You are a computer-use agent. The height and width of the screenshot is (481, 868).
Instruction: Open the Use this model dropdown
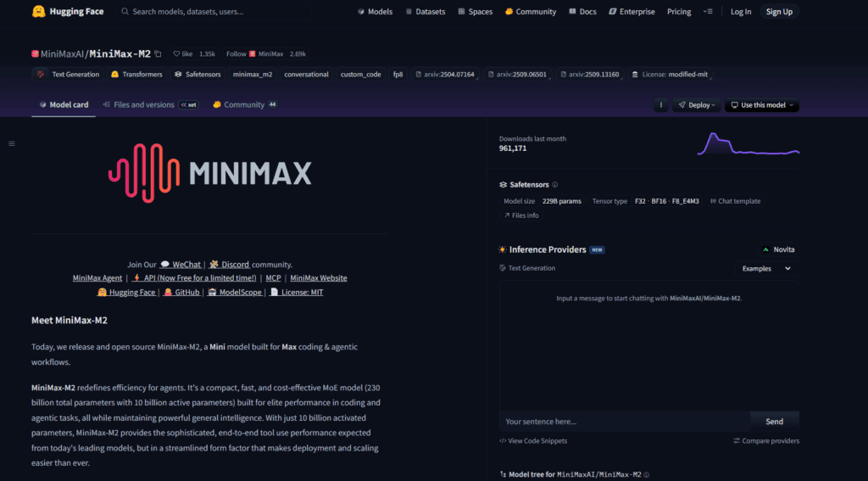(x=762, y=104)
